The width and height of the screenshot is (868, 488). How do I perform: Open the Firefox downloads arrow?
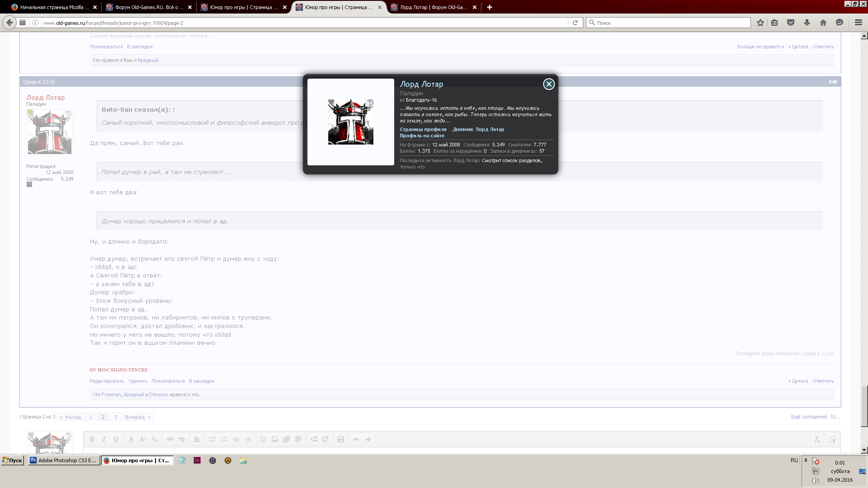pos(807,23)
